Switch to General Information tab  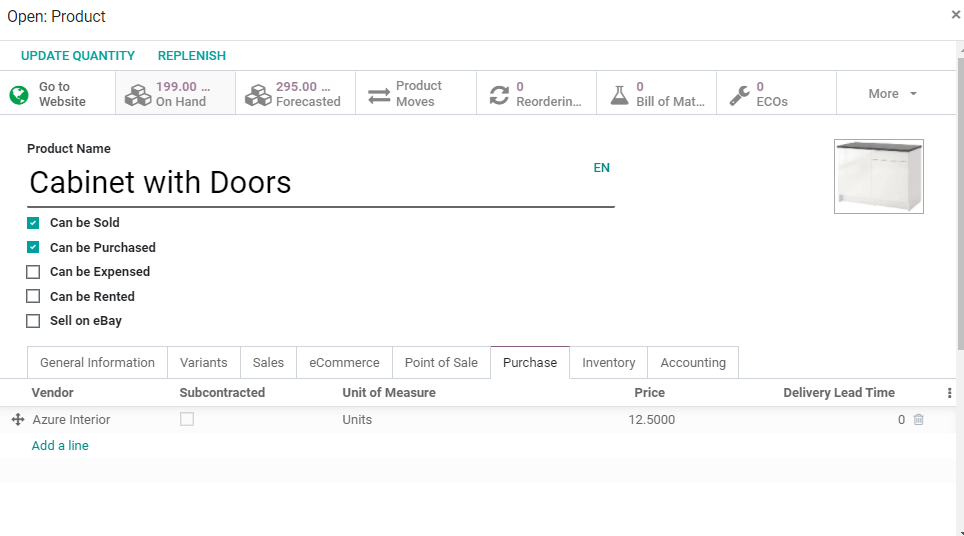click(x=97, y=363)
